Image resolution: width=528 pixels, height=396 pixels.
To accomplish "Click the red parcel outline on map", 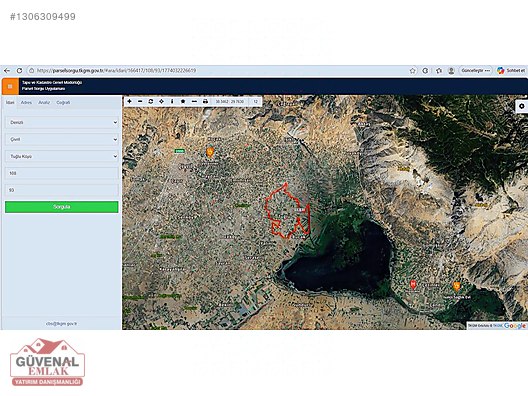I will click(x=287, y=211).
